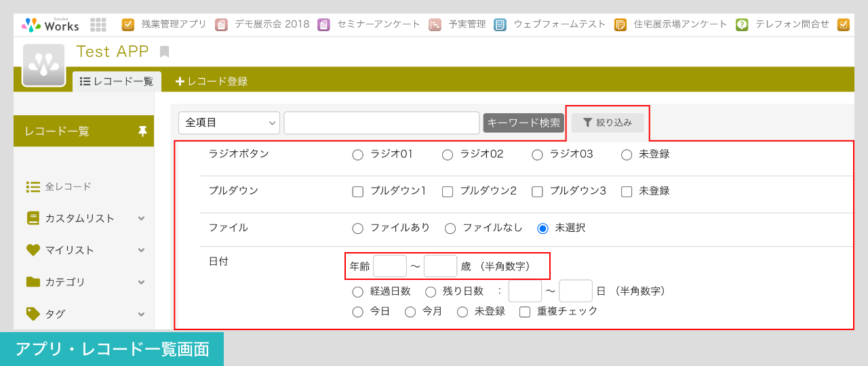Open 残業管理アプリ link text
Viewport: 868px width, 366px height.
[x=174, y=24]
